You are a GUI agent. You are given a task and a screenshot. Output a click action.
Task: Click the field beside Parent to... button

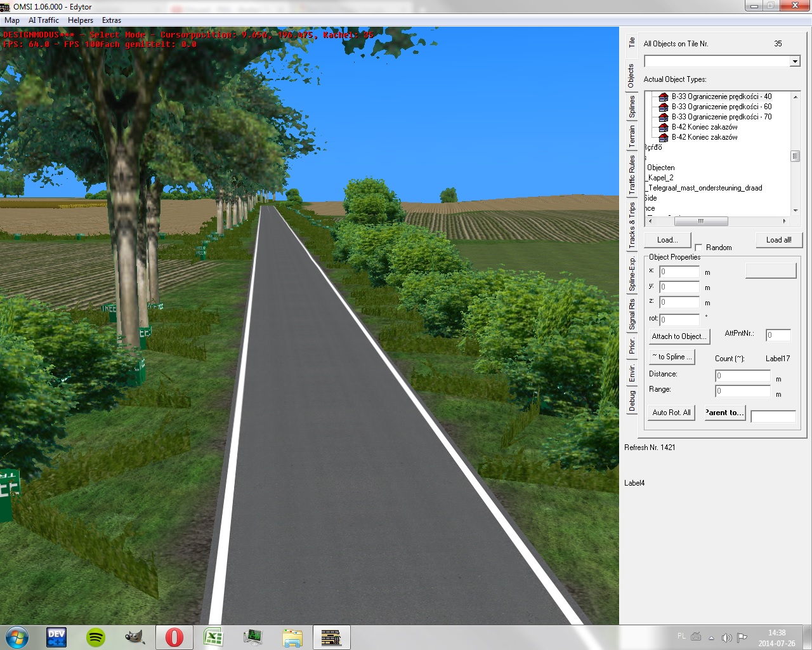tap(773, 416)
